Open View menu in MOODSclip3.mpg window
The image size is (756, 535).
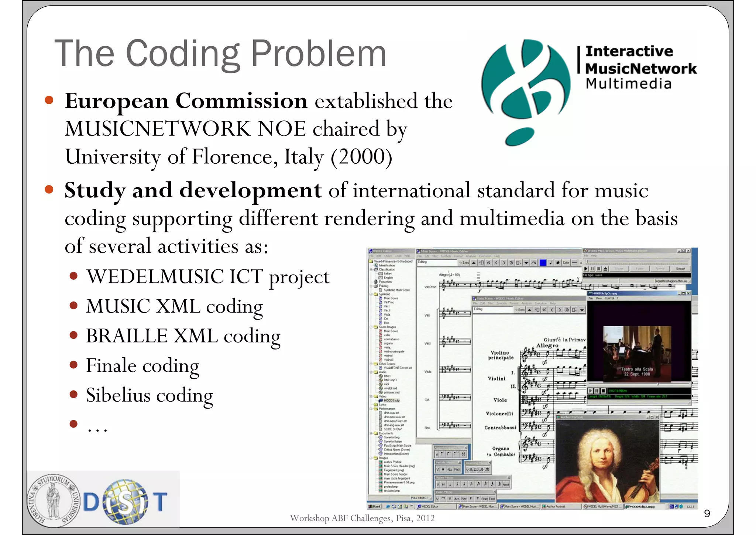[599, 298]
